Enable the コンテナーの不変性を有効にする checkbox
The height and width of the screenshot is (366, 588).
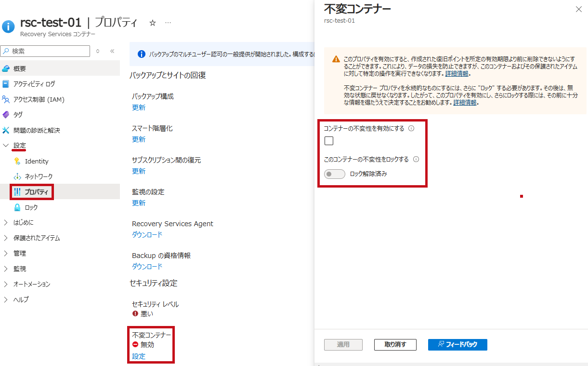329,141
